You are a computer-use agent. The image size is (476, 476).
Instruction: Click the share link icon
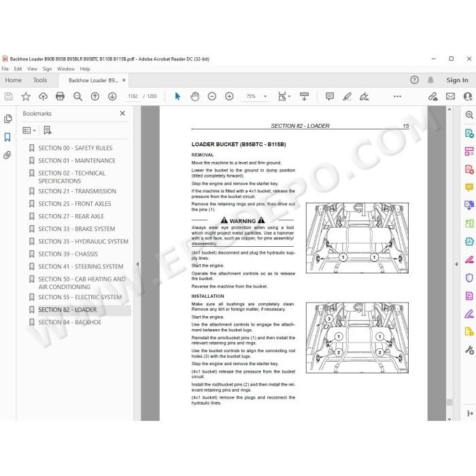point(433,97)
